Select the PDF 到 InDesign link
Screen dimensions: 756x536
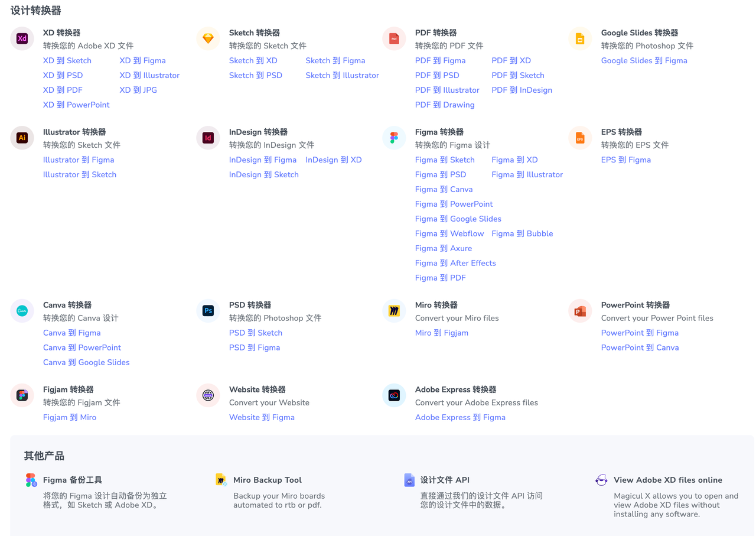pyautogui.click(x=522, y=90)
